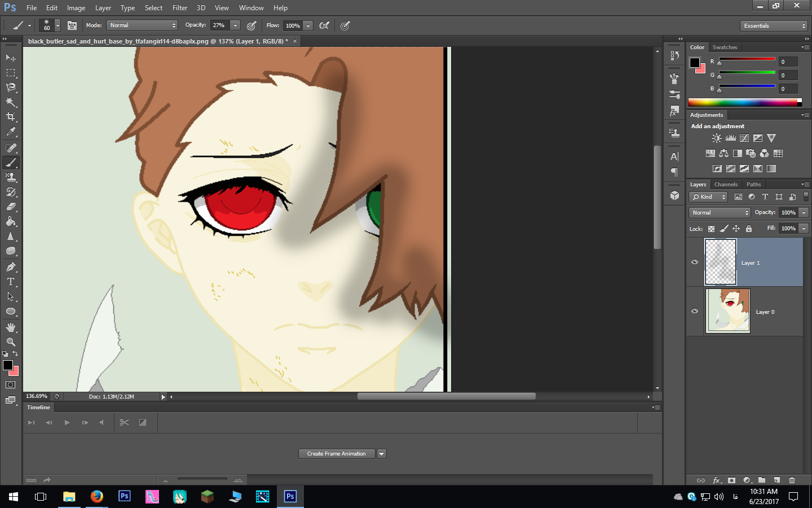Hide Layer 0 visibility eye
Viewport: 812px width, 508px height.
pos(695,311)
